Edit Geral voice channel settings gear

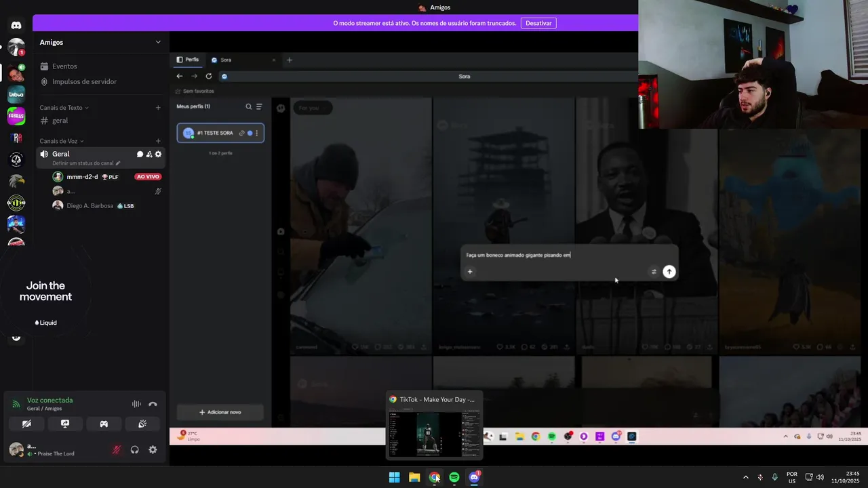[158, 154]
